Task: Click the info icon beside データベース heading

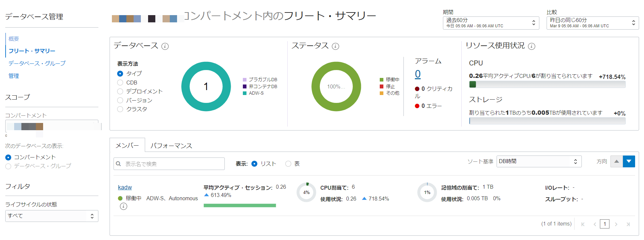Action: point(165,46)
